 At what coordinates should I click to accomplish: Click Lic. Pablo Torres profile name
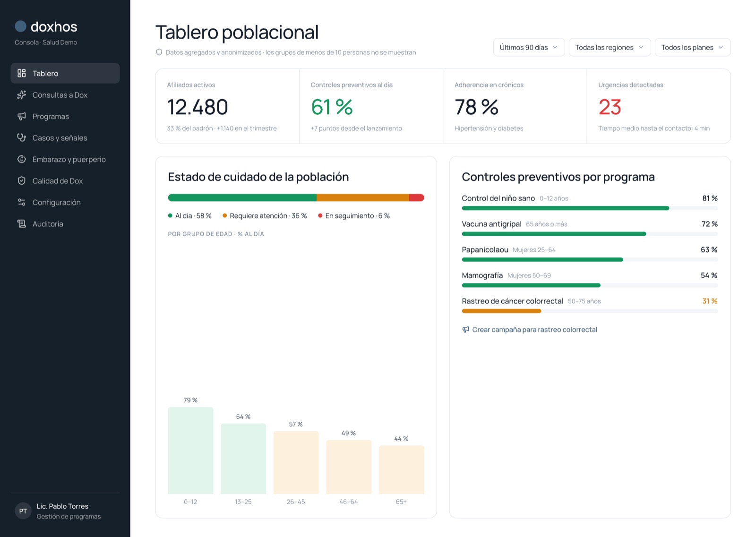[x=62, y=506]
